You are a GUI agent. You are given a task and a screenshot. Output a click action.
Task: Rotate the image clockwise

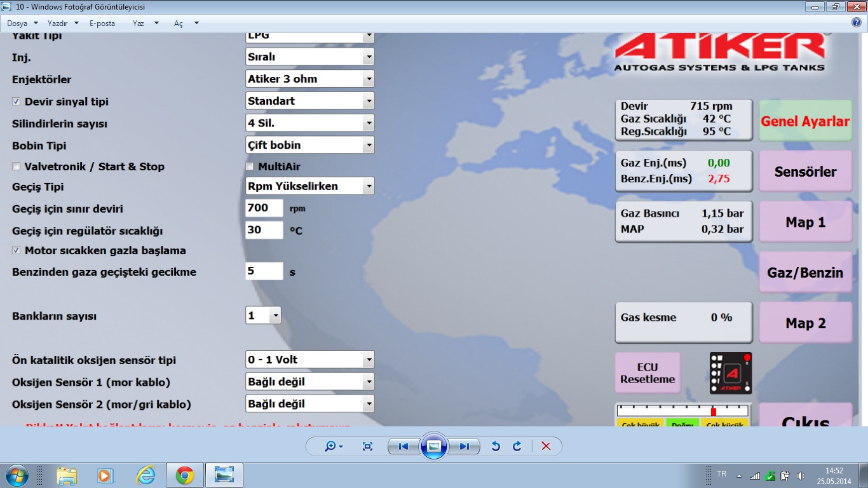coord(517,446)
